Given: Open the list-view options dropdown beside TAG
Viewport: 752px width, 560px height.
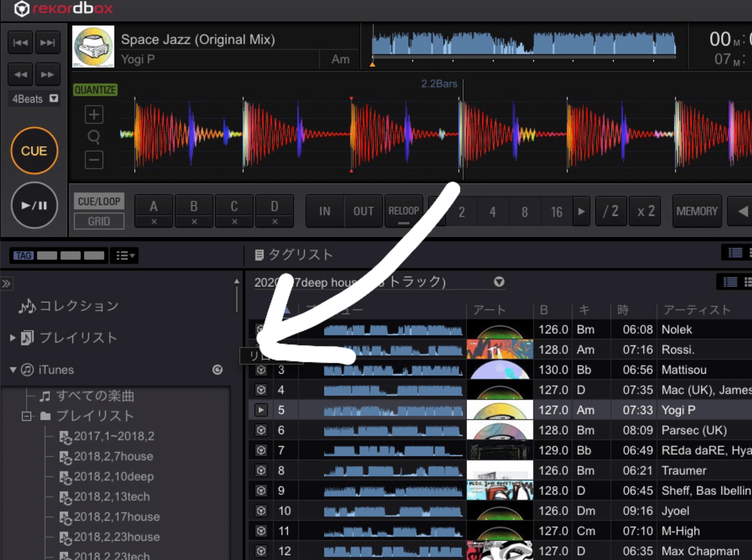Looking at the screenshot, I should (125, 255).
